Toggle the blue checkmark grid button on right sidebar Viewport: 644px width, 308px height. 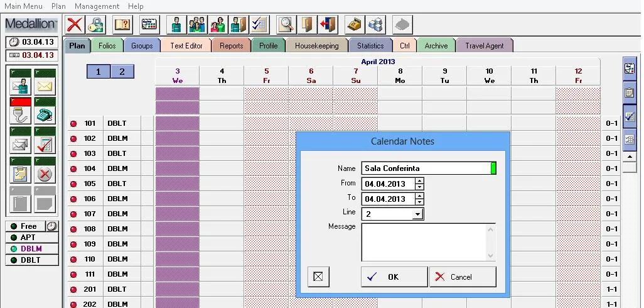click(629, 116)
